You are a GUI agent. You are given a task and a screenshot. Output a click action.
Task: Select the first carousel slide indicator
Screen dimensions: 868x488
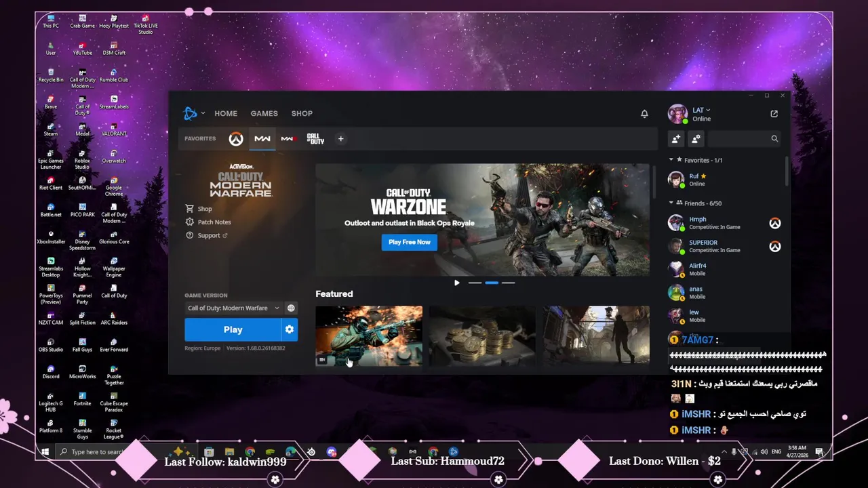coord(475,283)
